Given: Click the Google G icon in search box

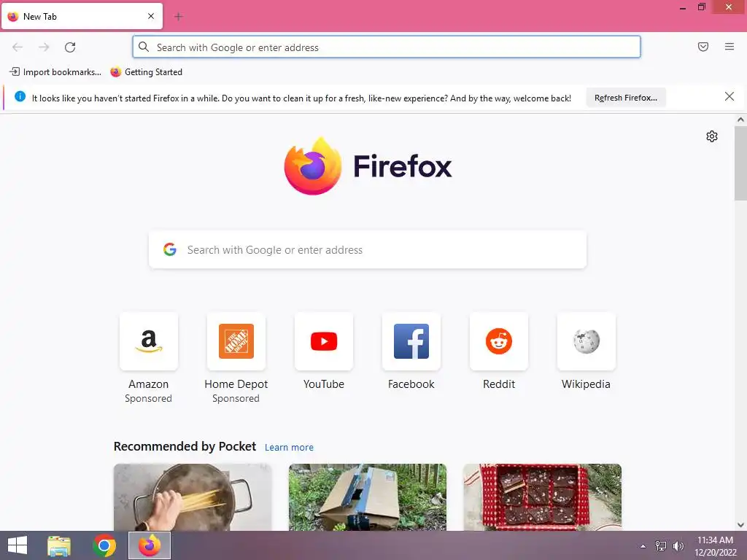Looking at the screenshot, I should [x=169, y=249].
